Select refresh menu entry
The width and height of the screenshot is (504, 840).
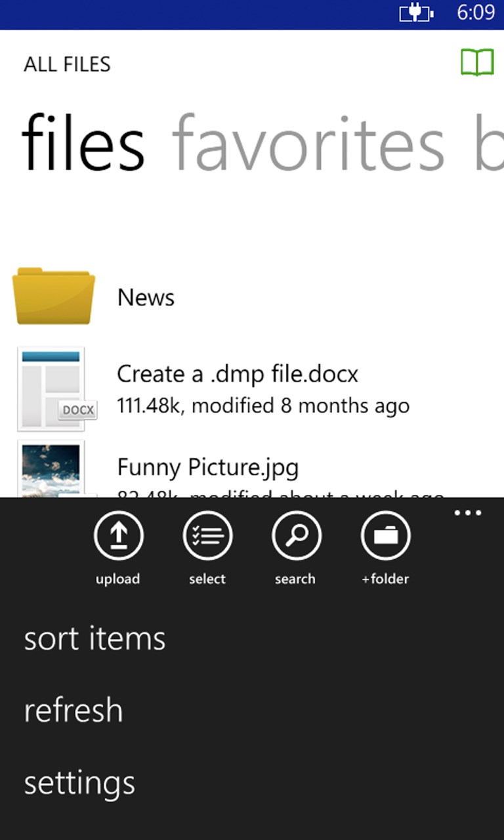73,710
